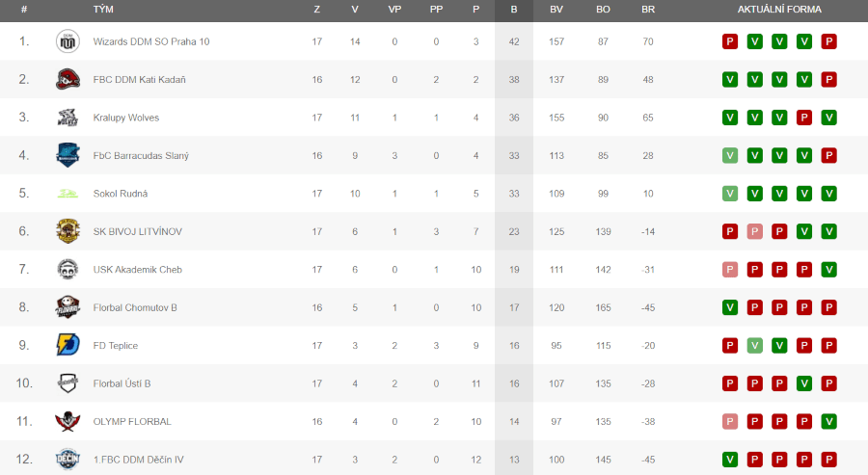Click the FBC DDM Kati Kadaň team logo
868x475 pixels.
coord(68,79)
